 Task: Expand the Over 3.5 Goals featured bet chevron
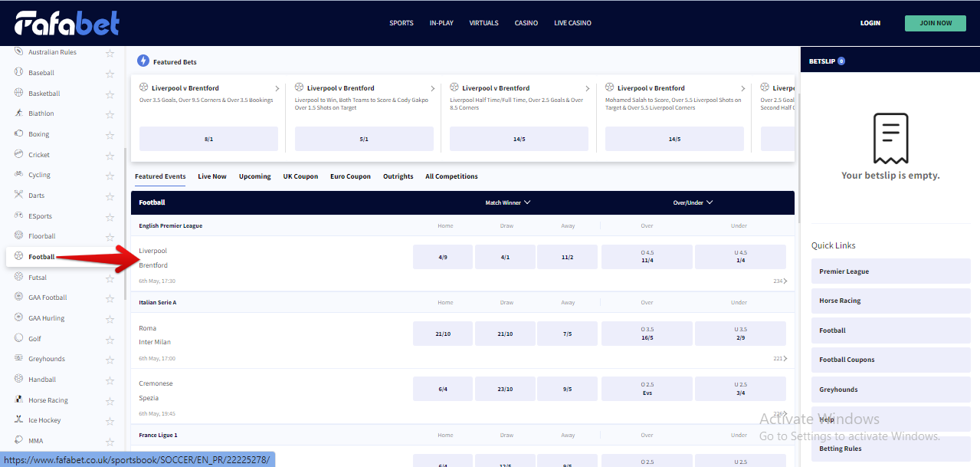(277, 89)
